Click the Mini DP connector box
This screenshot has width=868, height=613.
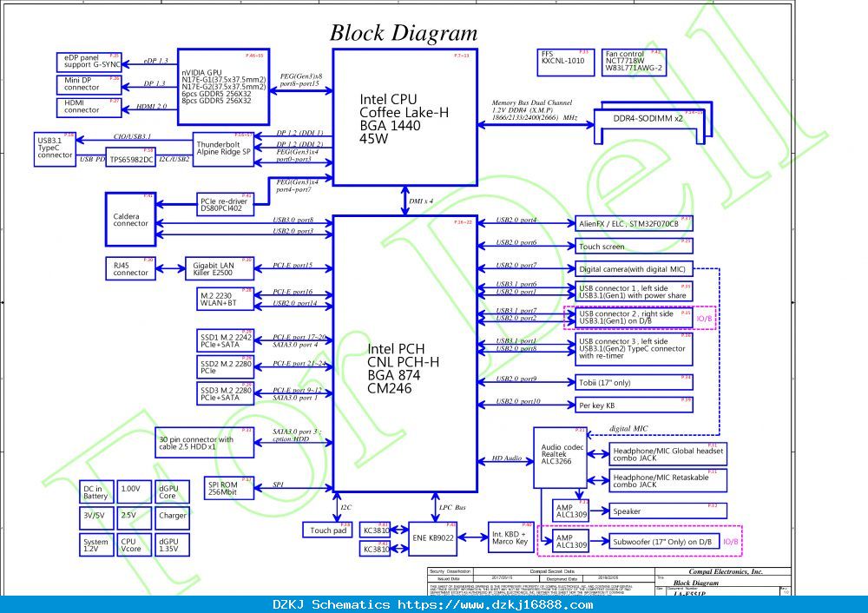click(89, 85)
